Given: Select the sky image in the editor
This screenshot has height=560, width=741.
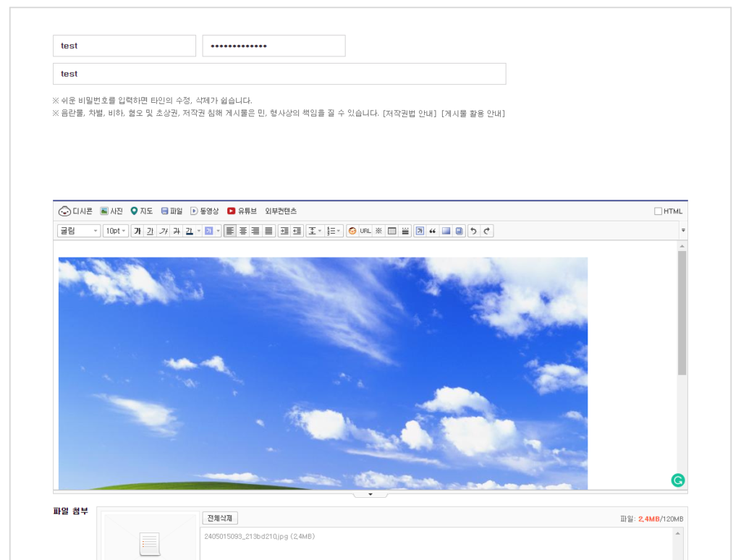Looking at the screenshot, I should click(x=323, y=373).
